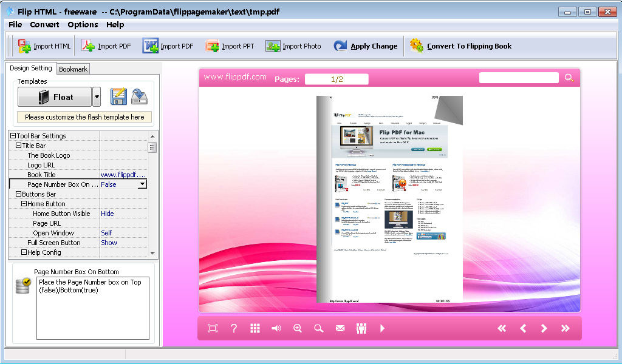This screenshot has height=364, width=622.
Task: Minimize the Flip HTML window
Action: coord(567,12)
